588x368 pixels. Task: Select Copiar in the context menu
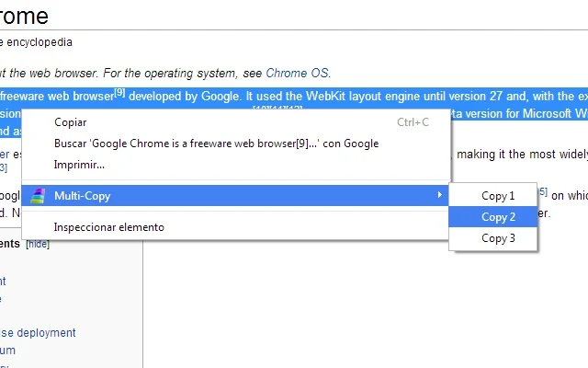71,122
